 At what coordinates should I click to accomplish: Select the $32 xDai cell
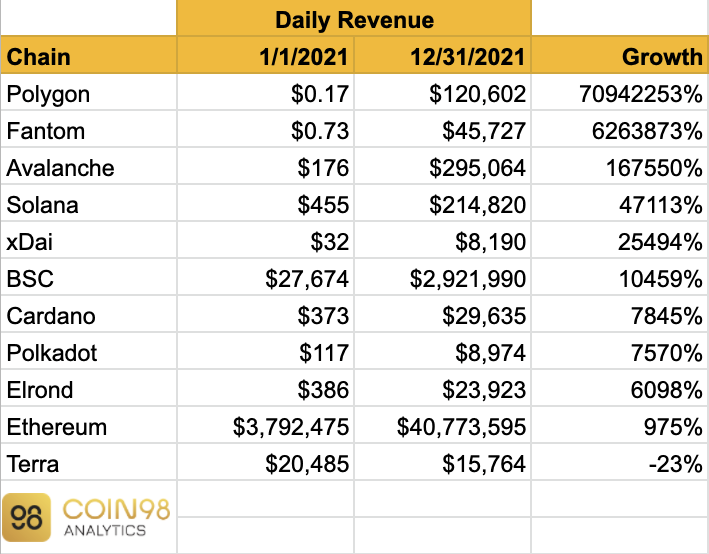[265, 241]
